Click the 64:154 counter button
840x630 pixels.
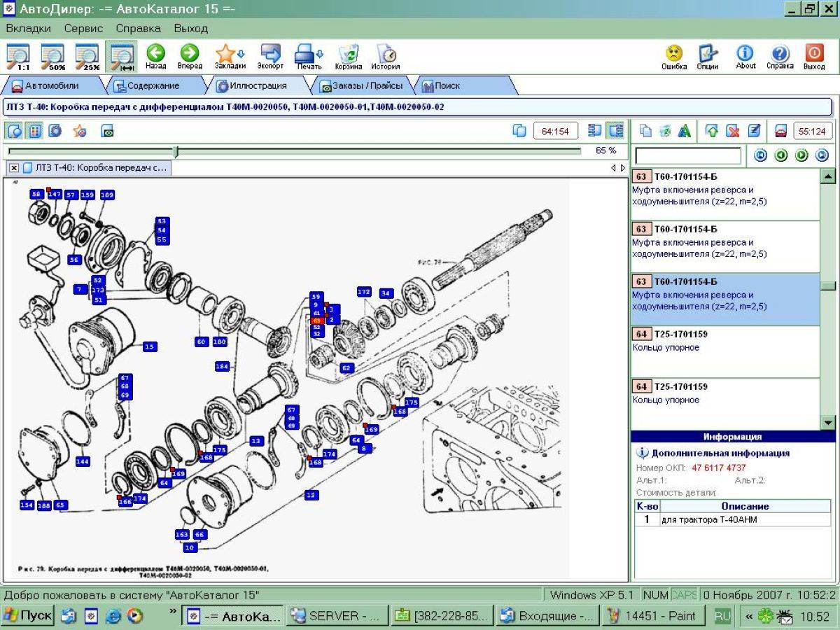tap(556, 131)
